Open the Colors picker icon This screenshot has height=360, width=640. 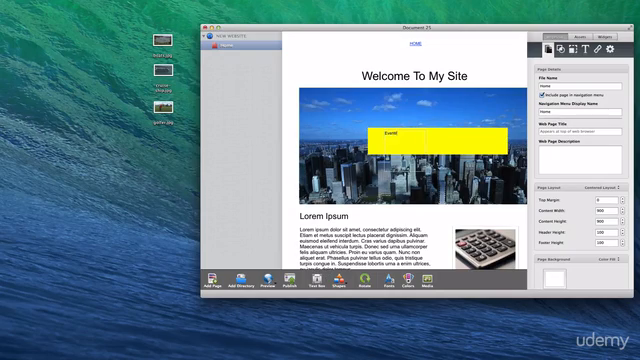[x=408, y=279]
